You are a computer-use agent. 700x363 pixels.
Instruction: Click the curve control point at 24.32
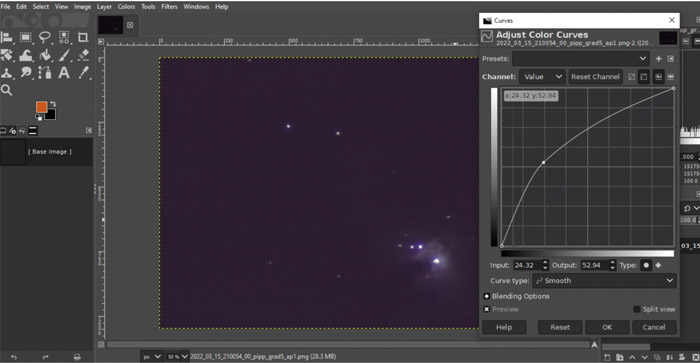[x=543, y=163]
